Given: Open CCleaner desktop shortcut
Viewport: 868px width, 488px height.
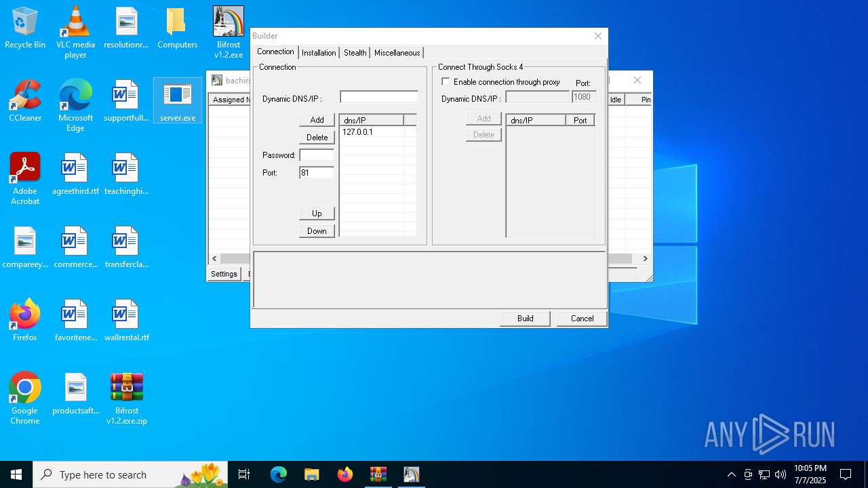Looking at the screenshot, I should coord(25,102).
